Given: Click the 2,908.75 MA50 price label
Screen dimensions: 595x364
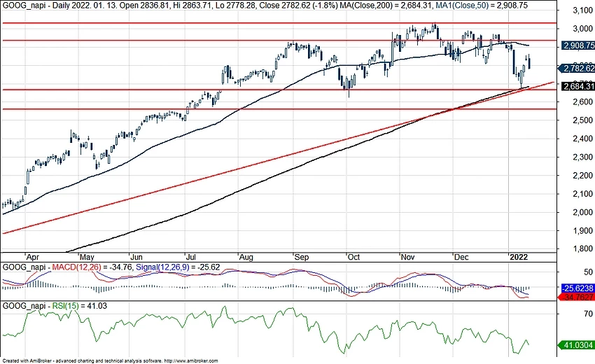Looking at the screenshot, I should [x=577, y=45].
